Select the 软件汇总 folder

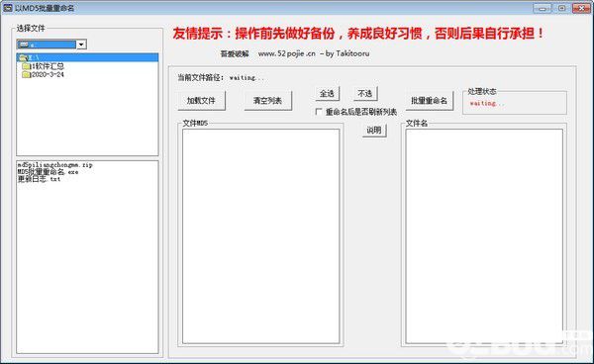(x=48, y=66)
